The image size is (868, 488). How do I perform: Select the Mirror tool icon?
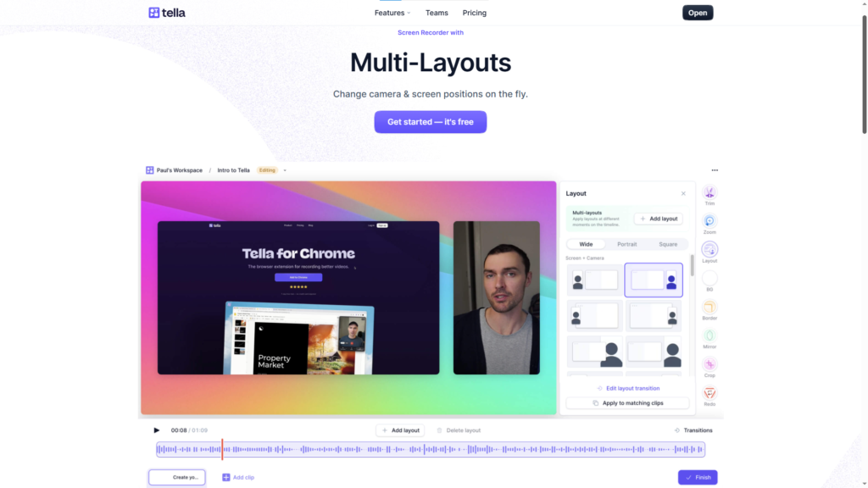tap(709, 336)
